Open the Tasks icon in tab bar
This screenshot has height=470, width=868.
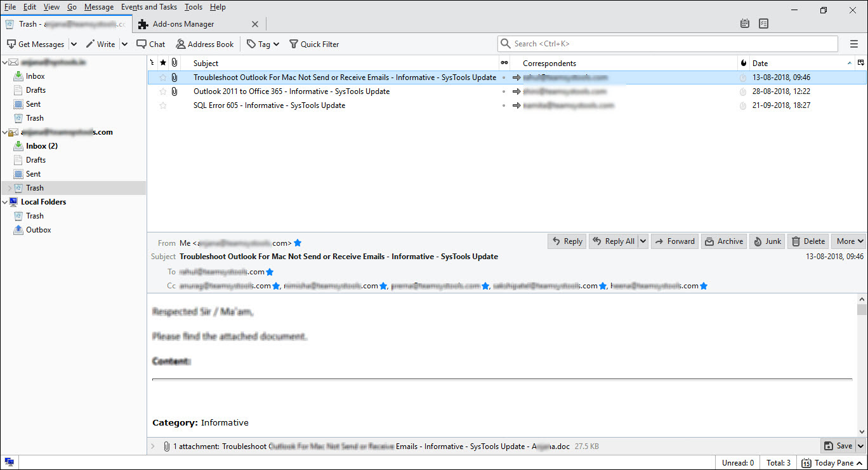point(764,23)
